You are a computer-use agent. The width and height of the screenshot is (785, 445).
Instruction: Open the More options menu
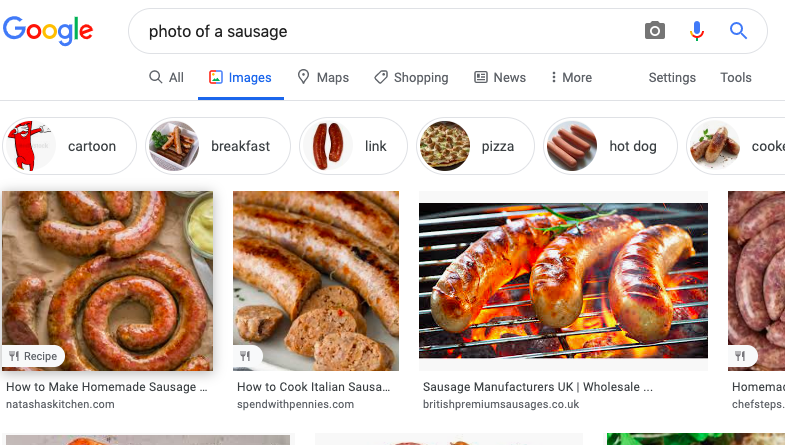pos(571,77)
